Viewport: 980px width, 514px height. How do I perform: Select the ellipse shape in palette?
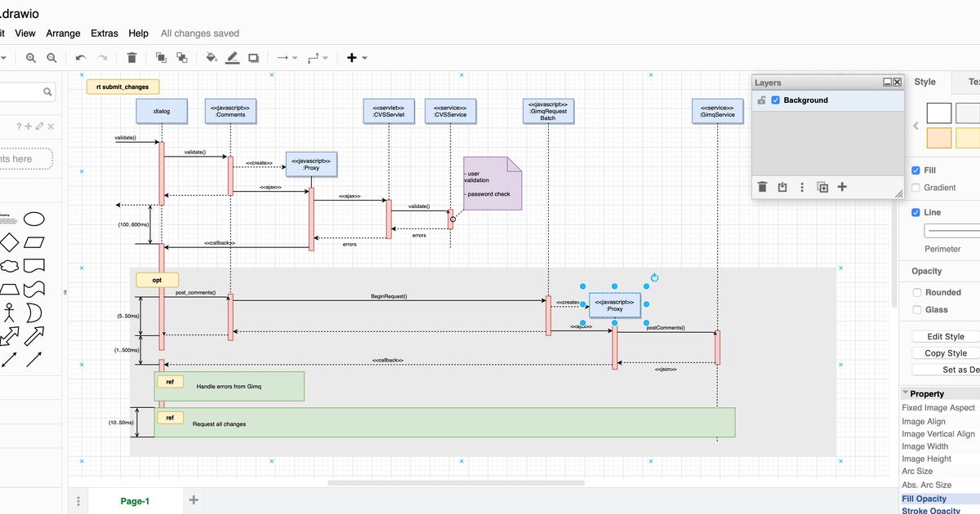tap(33, 219)
